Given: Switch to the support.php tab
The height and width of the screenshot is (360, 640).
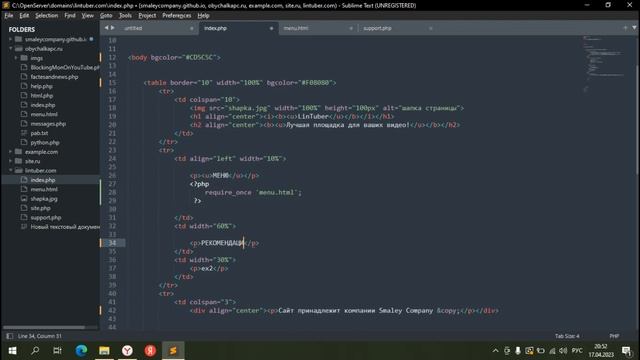Looking at the screenshot, I should pos(377,28).
